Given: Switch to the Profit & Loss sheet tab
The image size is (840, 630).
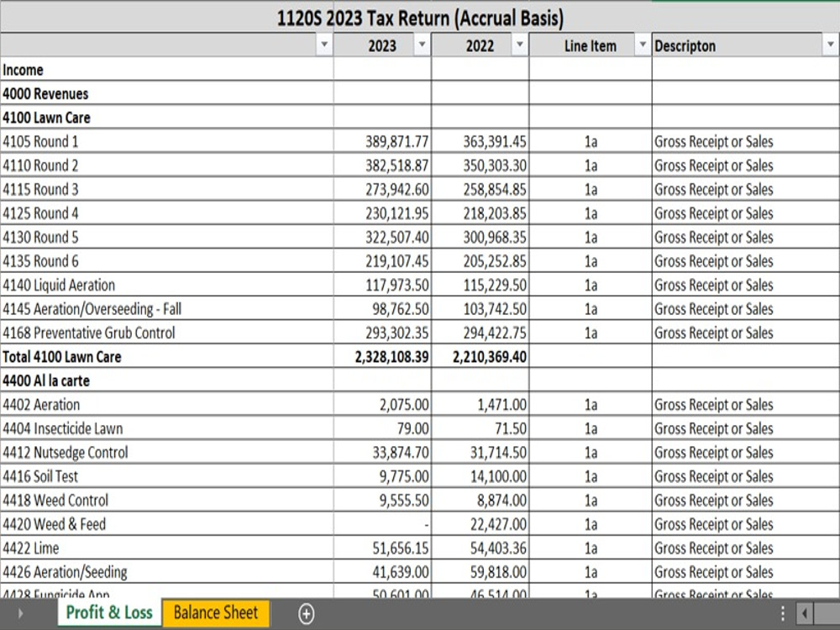Looking at the screenshot, I should tap(109, 612).
